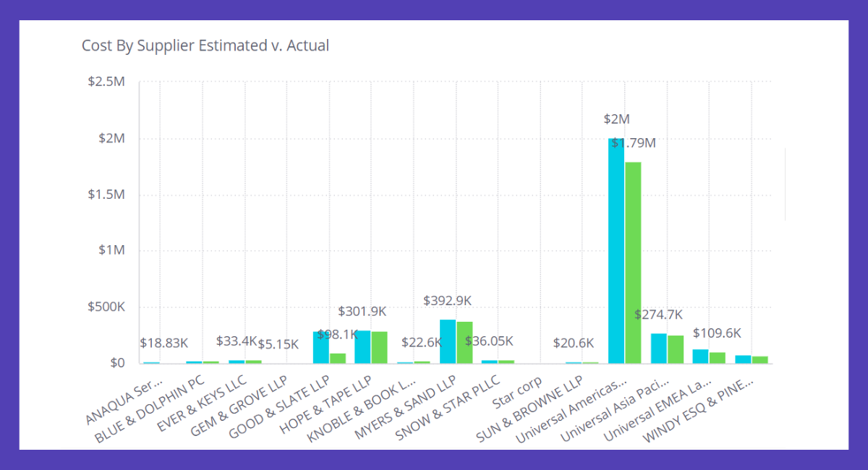Image resolution: width=868 pixels, height=470 pixels.
Task: Select the blue bar for Universal Americas
Action: tap(616, 250)
